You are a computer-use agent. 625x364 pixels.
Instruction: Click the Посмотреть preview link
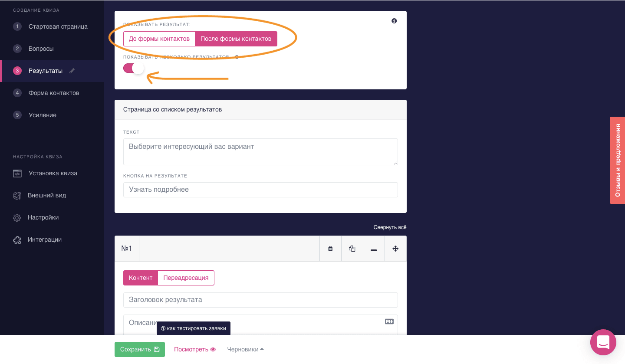195,349
